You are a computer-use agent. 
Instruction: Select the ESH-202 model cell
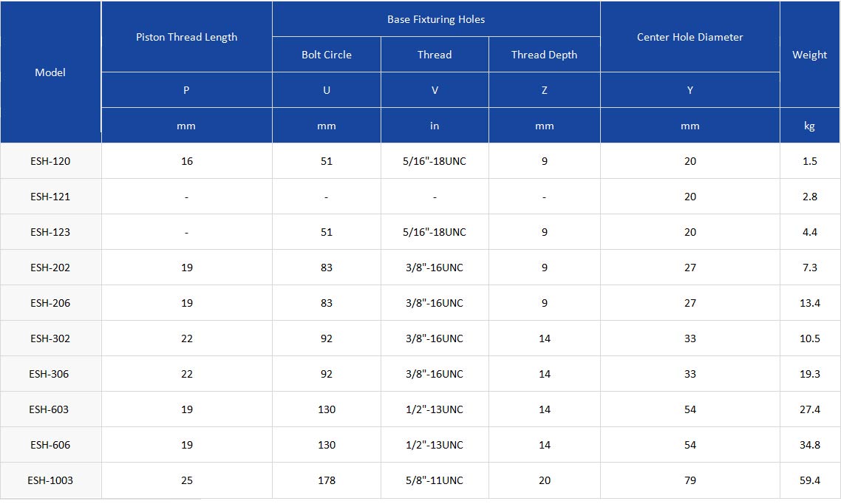click(x=50, y=268)
